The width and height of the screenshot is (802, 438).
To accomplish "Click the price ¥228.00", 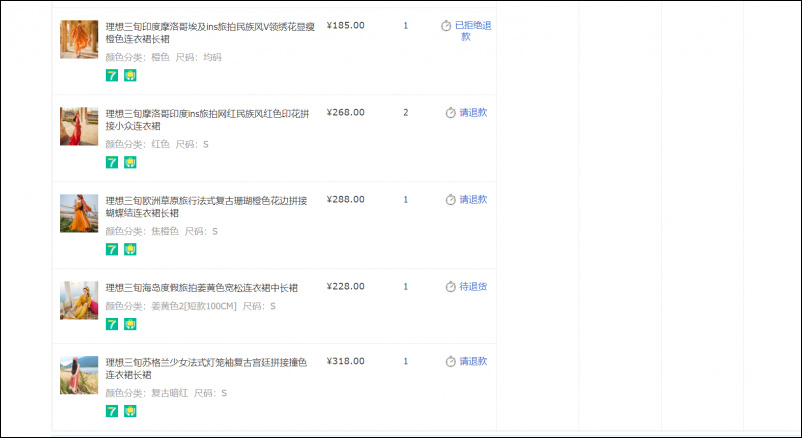I will click(345, 287).
